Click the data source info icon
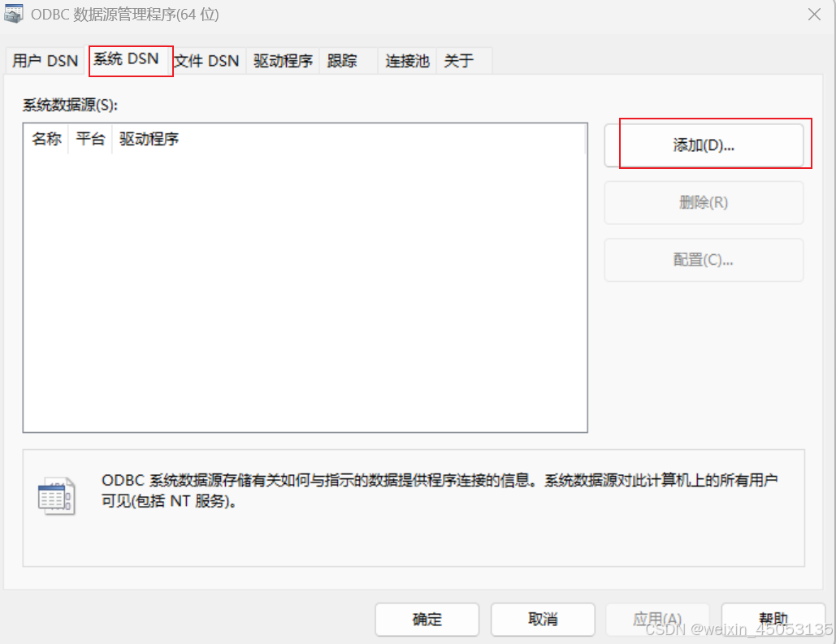The image size is (836, 644). [x=57, y=496]
